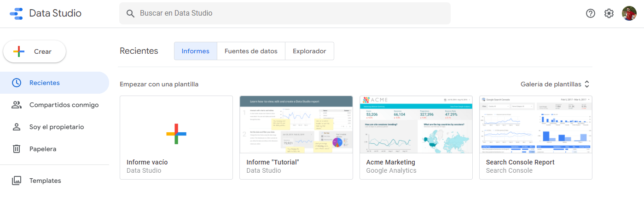
Task: Switch to the Explorador tab
Action: click(309, 51)
